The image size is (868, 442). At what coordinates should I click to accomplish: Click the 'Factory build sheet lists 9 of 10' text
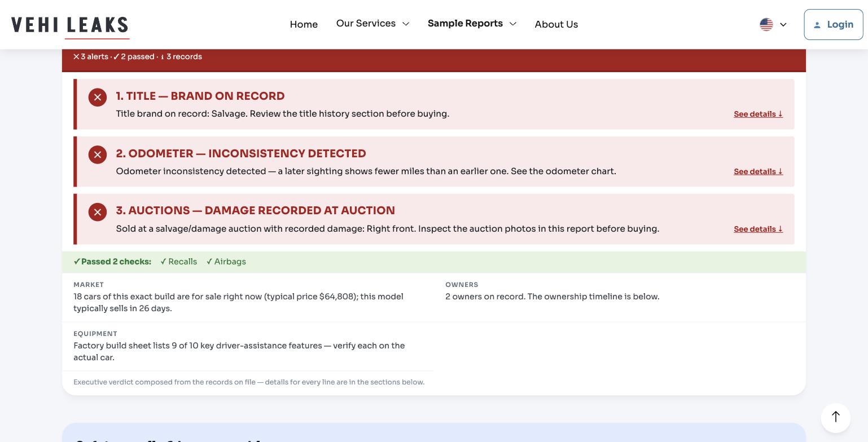pyautogui.click(x=239, y=351)
